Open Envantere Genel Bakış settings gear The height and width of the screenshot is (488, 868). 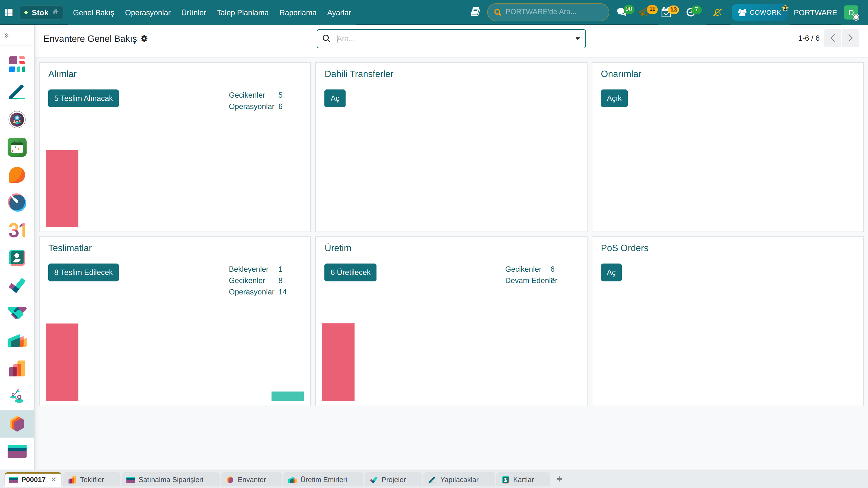144,38
